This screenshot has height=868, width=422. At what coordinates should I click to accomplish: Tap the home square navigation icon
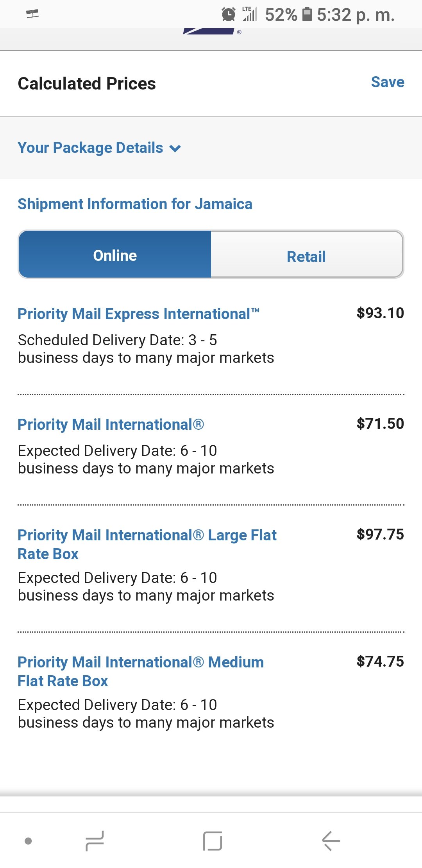(x=213, y=841)
